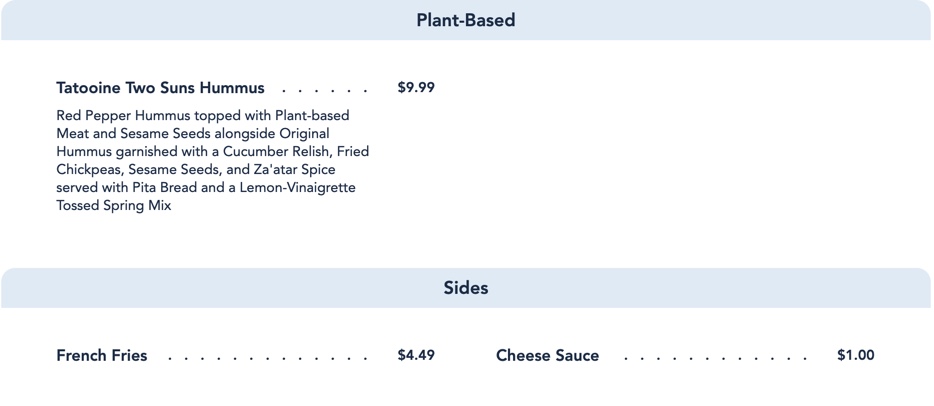Open the Cheese Sauce side item
Screen dimensions: 934x406
click(x=547, y=355)
